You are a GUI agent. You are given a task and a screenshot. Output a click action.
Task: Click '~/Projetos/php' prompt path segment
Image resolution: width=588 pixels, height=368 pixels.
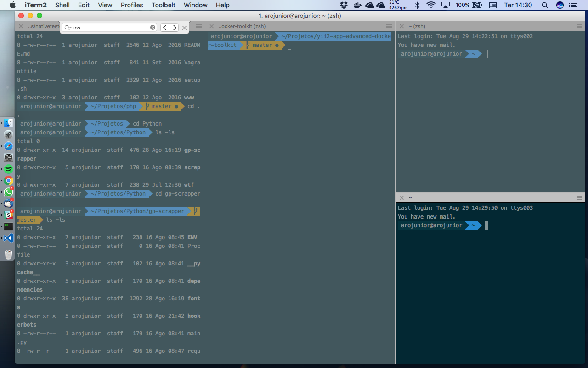click(x=113, y=106)
